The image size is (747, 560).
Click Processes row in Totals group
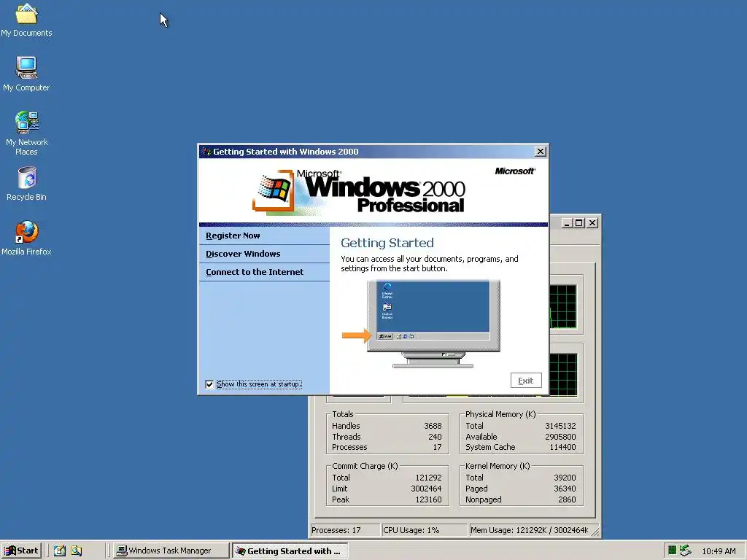pos(387,447)
